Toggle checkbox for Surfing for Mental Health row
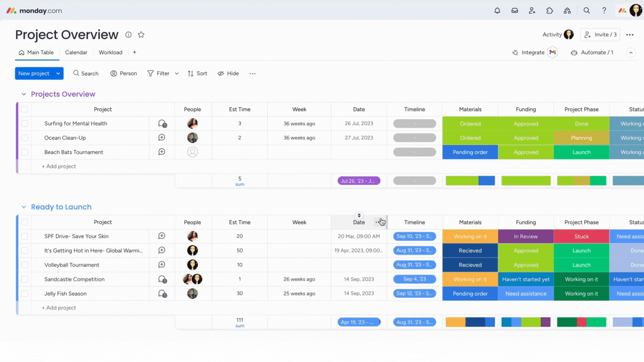Image resolution: width=644 pixels, height=362 pixels. click(24, 123)
